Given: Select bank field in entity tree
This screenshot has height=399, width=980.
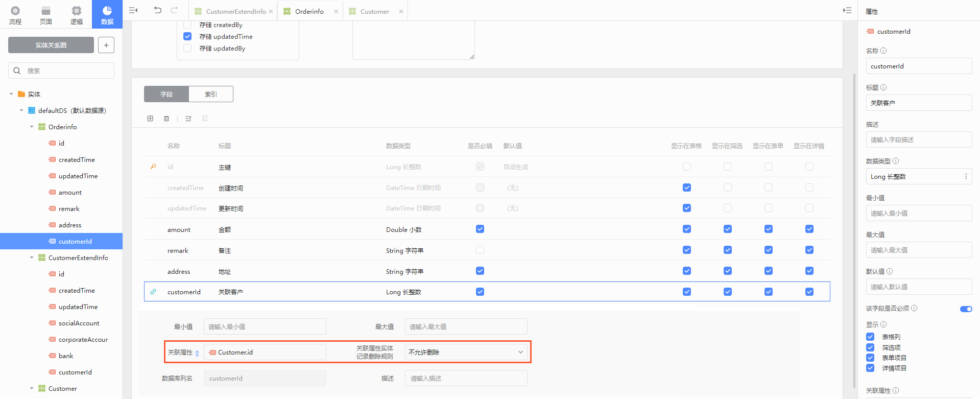Looking at the screenshot, I should coord(66,356).
